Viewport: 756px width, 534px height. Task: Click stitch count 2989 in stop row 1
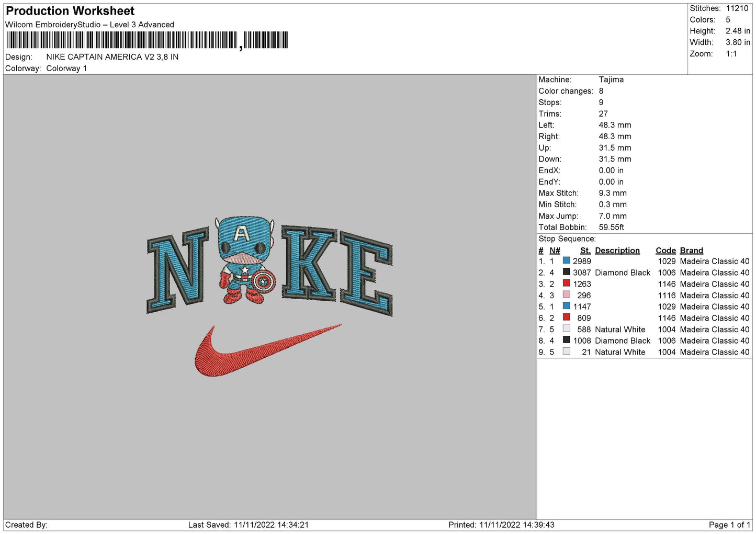pyautogui.click(x=582, y=262)
